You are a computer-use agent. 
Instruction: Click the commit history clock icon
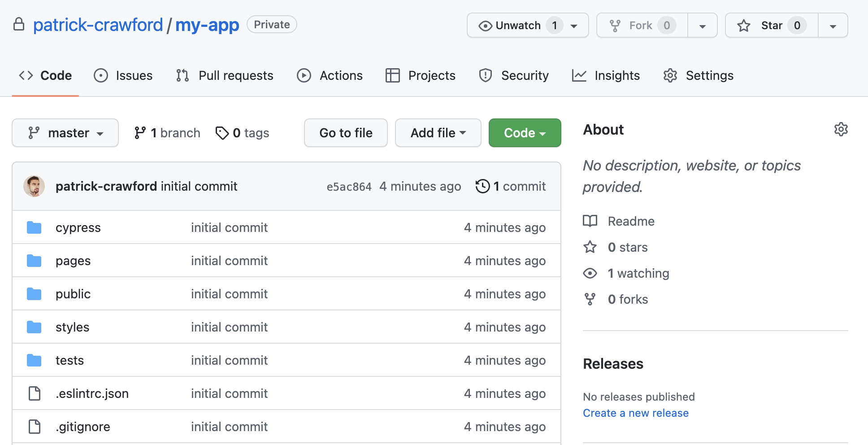[483, 186]
